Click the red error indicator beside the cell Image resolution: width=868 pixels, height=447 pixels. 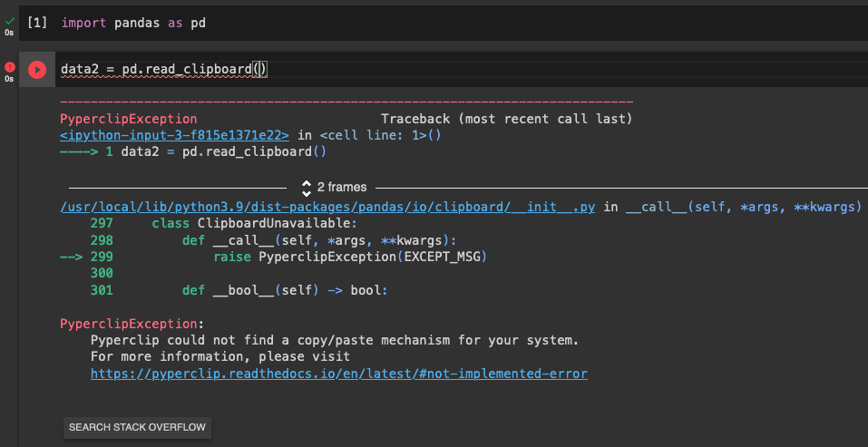click(x=9, y=67)
